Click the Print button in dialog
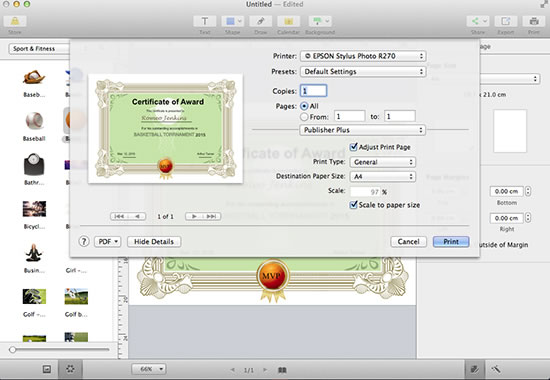The width and height of the screenshot is (550, 380). point(451,241)
